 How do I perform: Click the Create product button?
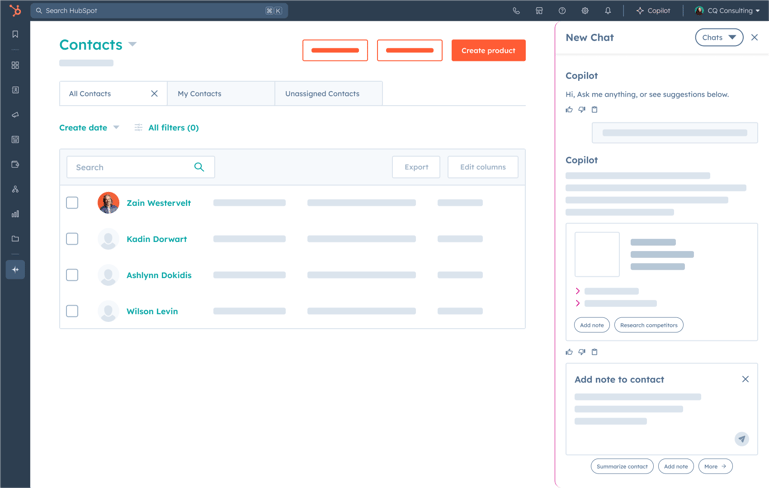click(x=488, y=50)
